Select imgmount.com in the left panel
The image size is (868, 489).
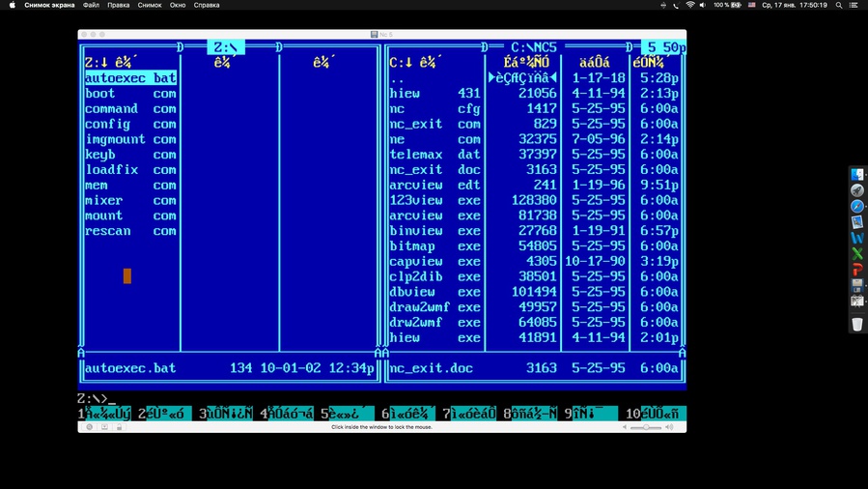(130, 139)
